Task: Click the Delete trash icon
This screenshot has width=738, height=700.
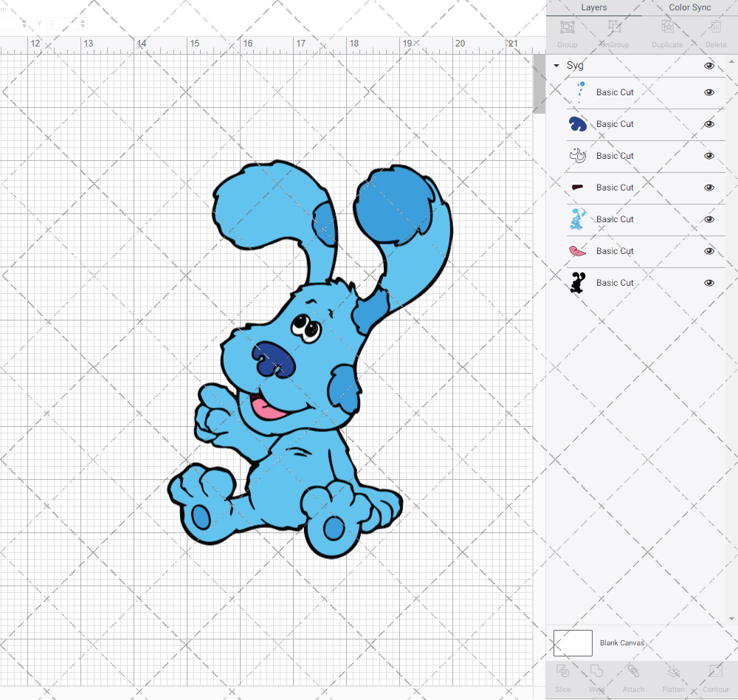Action: pos(716,27)
